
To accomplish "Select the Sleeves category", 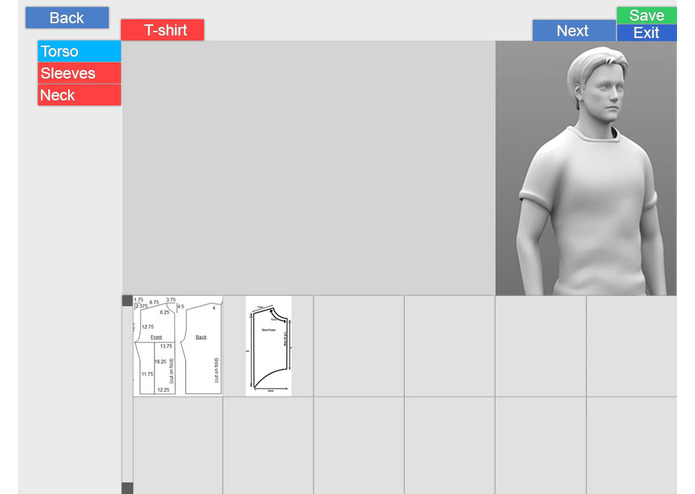I will point(79,73).
